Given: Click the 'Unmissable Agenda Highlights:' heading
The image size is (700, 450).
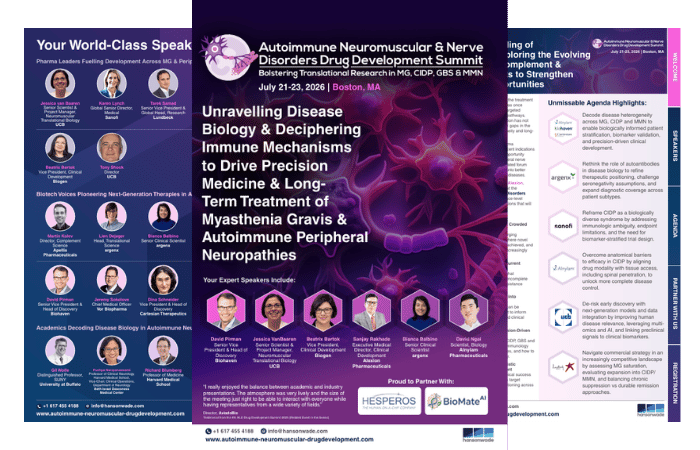Looking at the screenshot, I should [x=597, y=103].
